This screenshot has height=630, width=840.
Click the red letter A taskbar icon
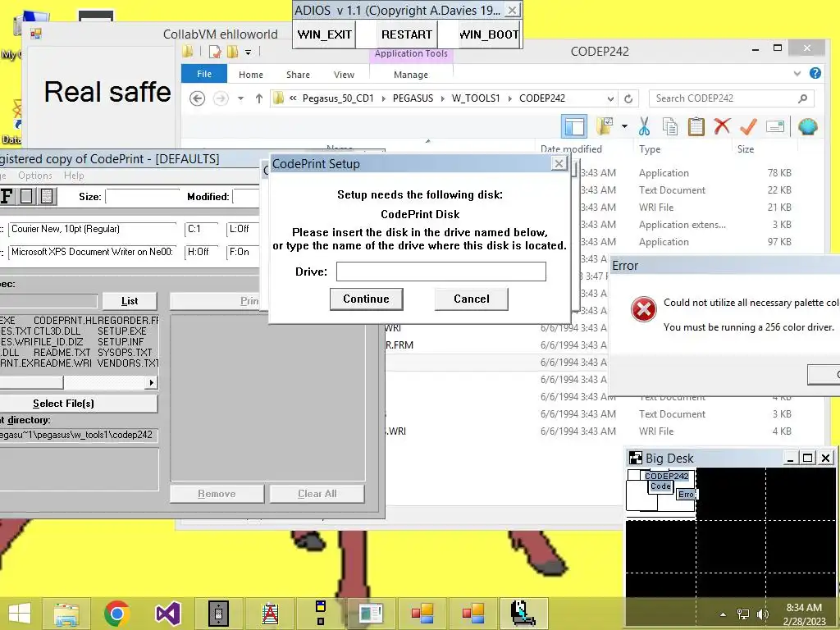[269, 614]
